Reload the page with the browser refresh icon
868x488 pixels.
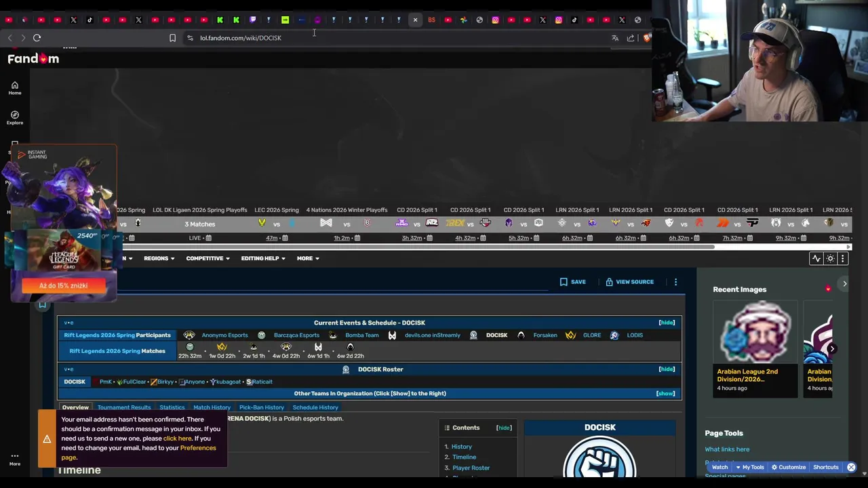(x=37, y=38)
